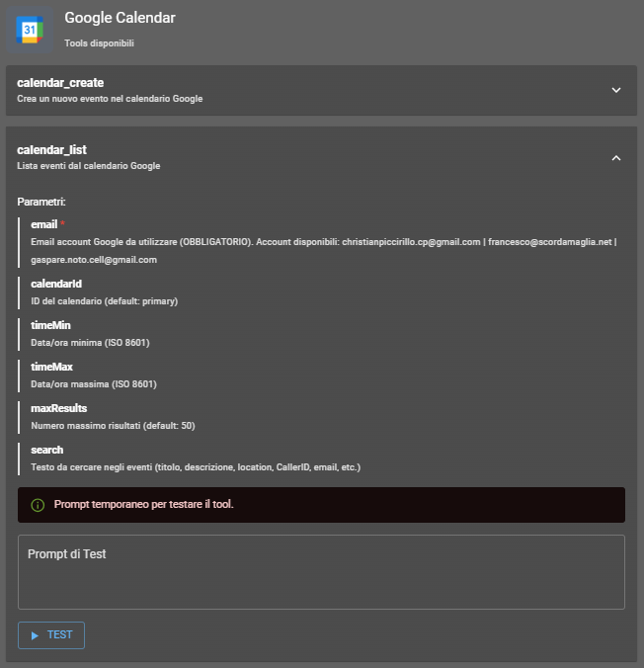Select the maxResults parameter name
This screenshot has height=668, width=644.
pyautogui.click(x=59, y=408)
